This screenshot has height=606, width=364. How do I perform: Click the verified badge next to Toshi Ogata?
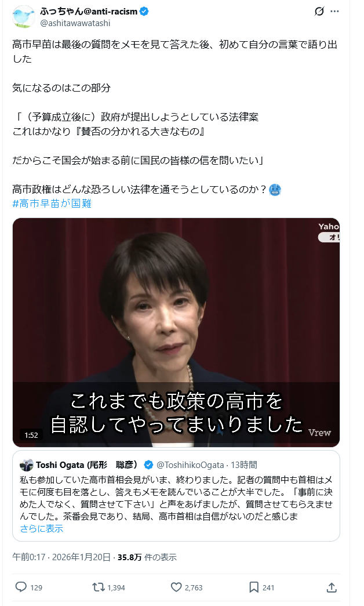148,465
